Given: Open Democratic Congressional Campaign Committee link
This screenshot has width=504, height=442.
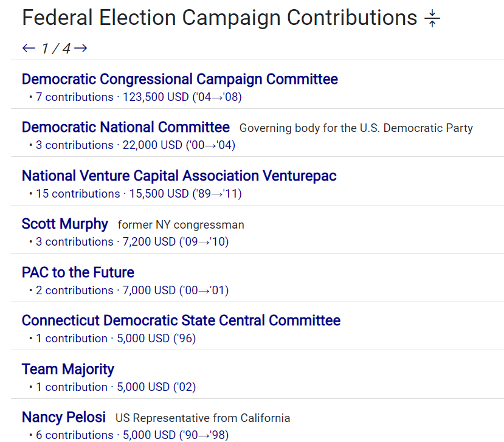Looking at the screenshot, I should point(179,79).
